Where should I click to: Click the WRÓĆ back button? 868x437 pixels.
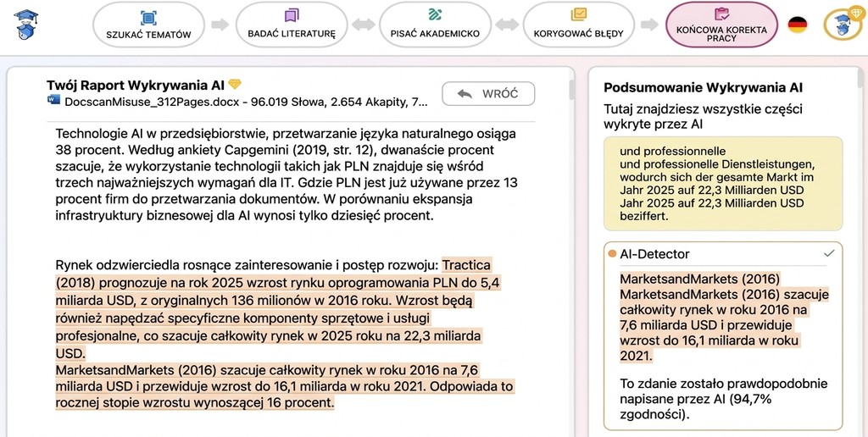coord(488,93)
